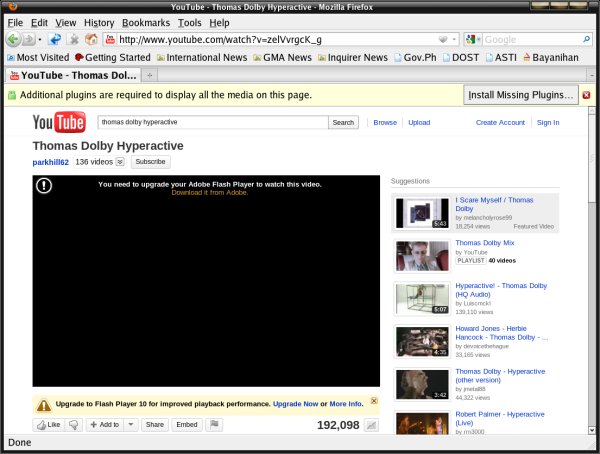The image size is (600, 454).
Task: Click the Firefox back arrow button
Action: click(13, 40)
